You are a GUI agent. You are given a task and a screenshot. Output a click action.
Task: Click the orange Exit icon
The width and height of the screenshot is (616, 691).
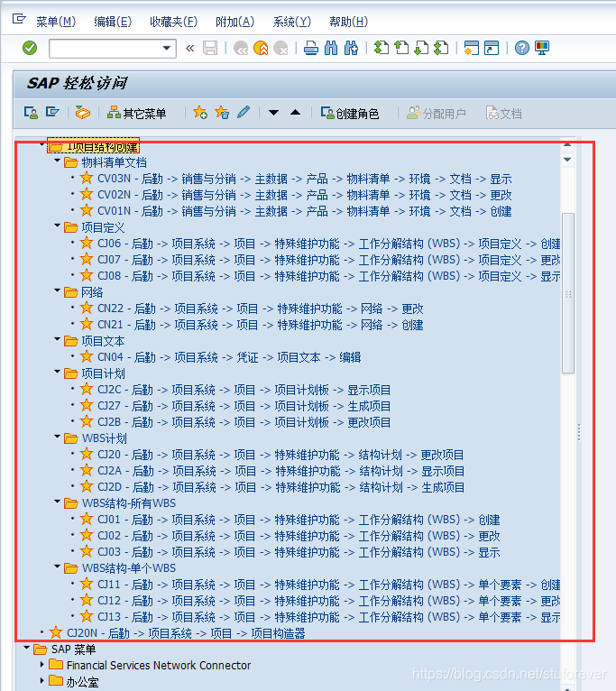point(261,48)
